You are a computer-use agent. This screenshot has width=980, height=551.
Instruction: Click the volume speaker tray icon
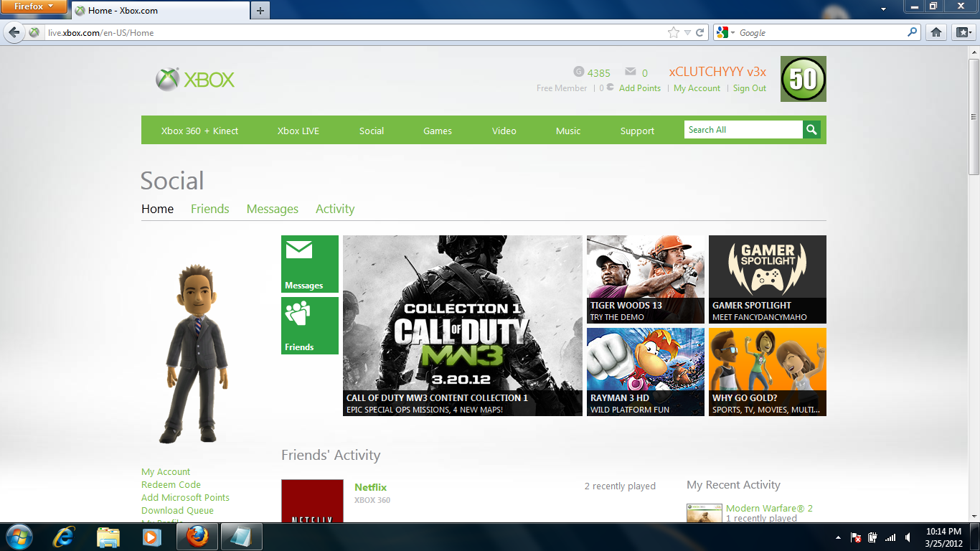pyautogui.click(x=908, y=537)
